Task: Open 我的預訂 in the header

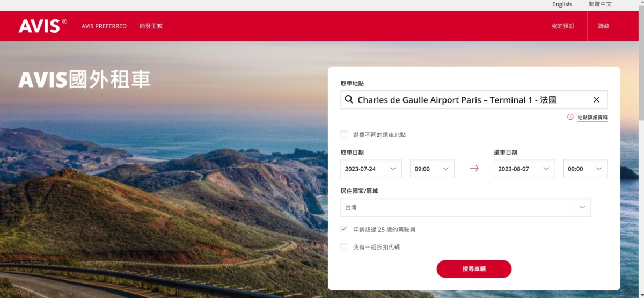Action: click(562, 26)
